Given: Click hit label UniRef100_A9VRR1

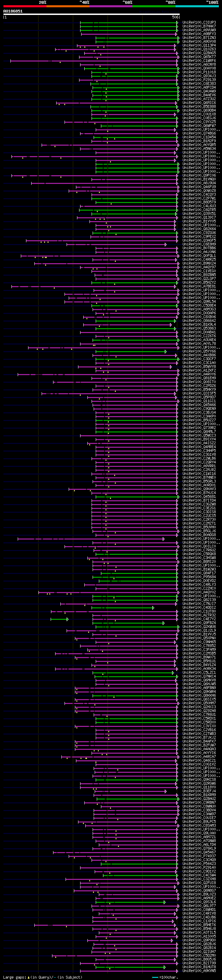Looking at the screenshot, I should (x=199, y=466).
